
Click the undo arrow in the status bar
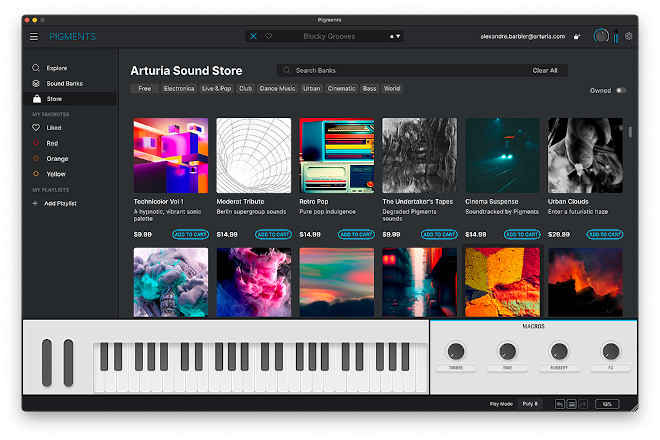(x=560, y=404)
